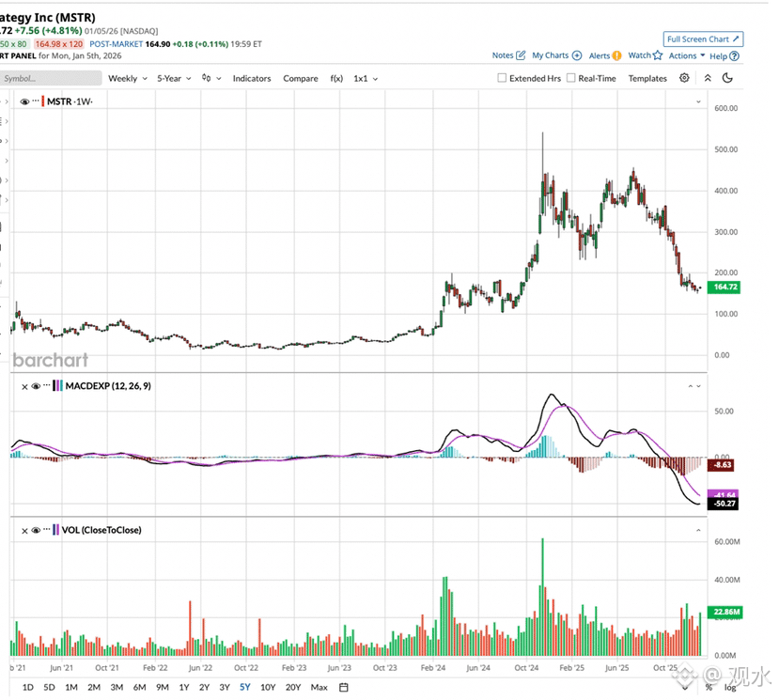Click the MSTR red color swatch
The height and width of the screenshot is (700, 779).
(43, 101)
